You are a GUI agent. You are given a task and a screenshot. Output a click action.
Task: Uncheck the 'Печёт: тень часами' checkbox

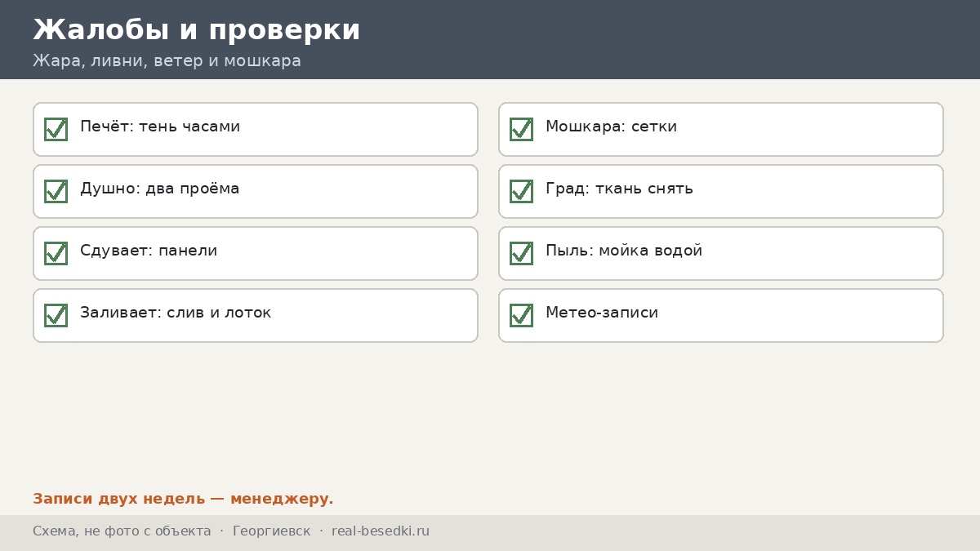[x=56, y=129]
